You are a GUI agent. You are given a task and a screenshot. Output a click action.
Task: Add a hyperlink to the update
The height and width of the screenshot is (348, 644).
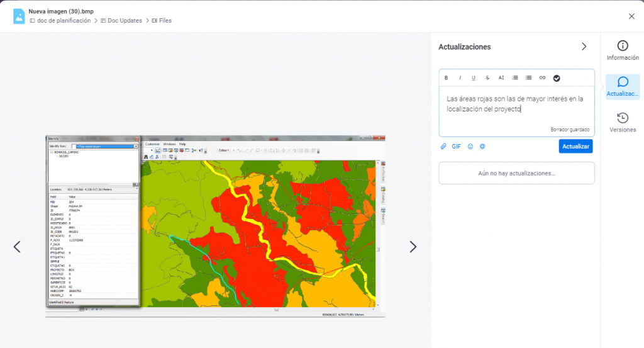(542, 78)
